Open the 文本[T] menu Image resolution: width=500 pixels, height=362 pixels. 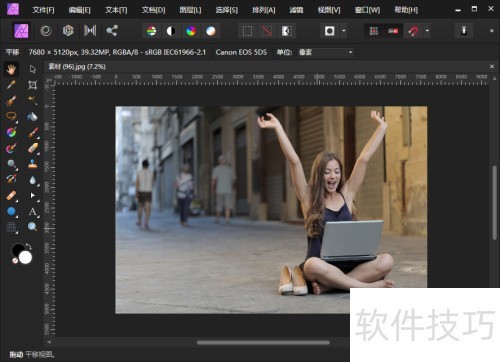point(116,10)
